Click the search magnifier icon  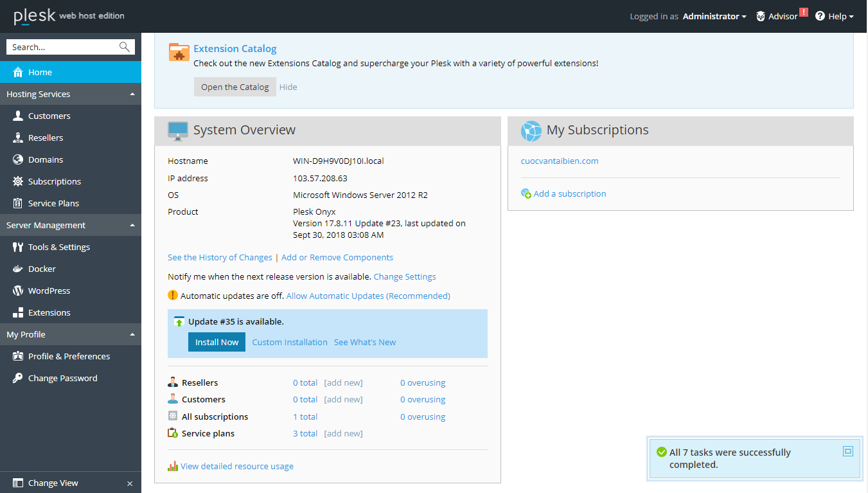point(125,47)
